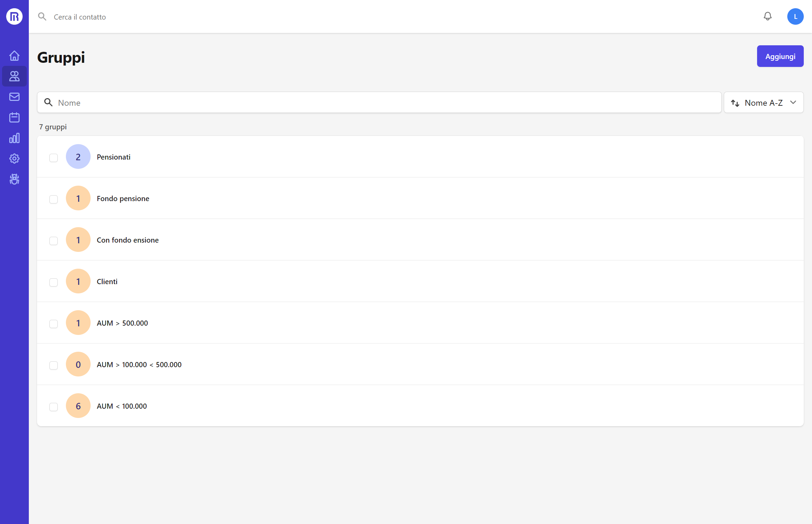The height and width of the screenshot is (524, 812).
Task: Click the Cerca il contatto search field
Action: 80,16
